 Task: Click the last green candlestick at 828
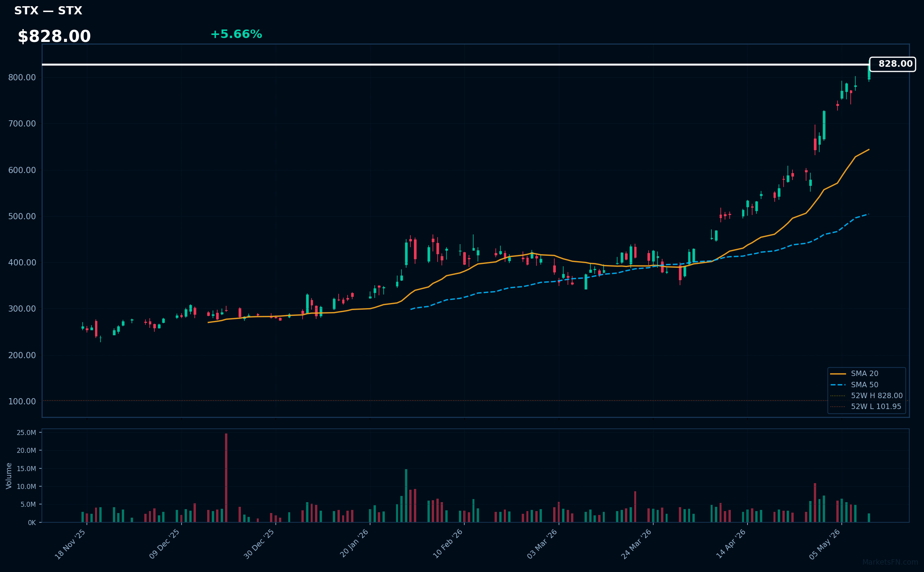(x=869, y=72)
